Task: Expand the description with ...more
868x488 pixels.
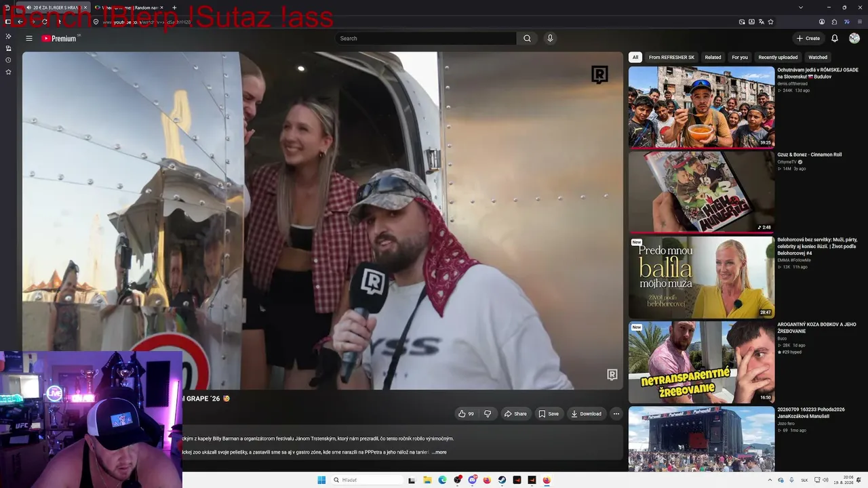Action: 439,452
